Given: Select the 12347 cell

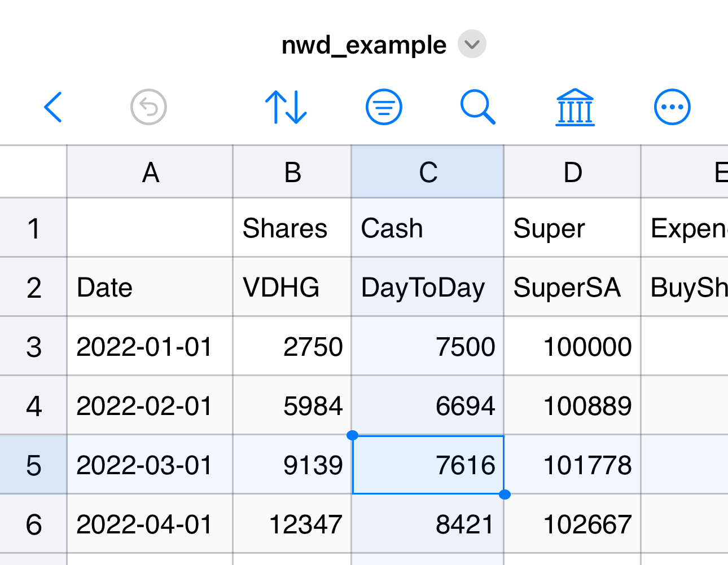Looking at the screenshot, I should (292, 524).
